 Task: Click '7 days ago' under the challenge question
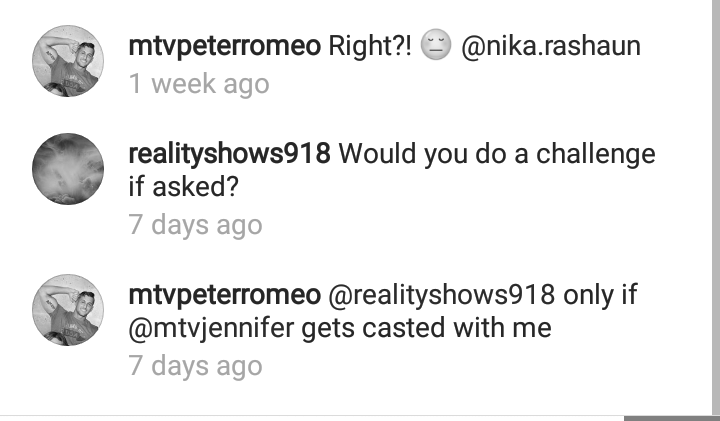point(195,225)
